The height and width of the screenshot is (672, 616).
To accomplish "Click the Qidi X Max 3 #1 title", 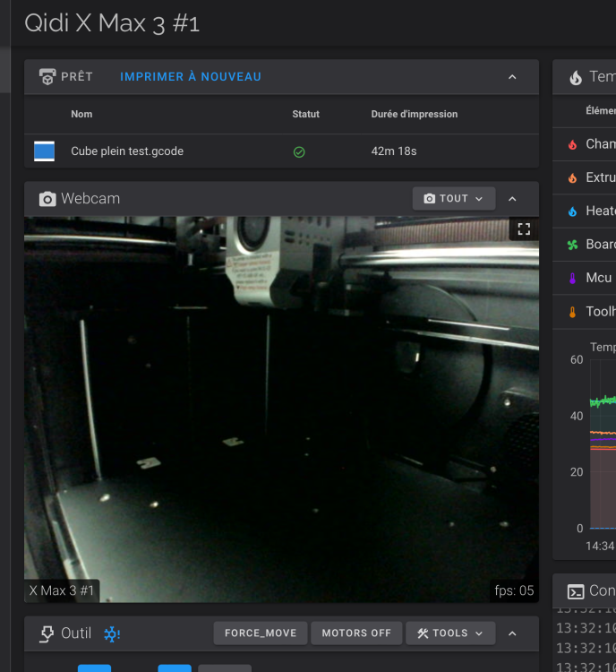I will [112, 23].
